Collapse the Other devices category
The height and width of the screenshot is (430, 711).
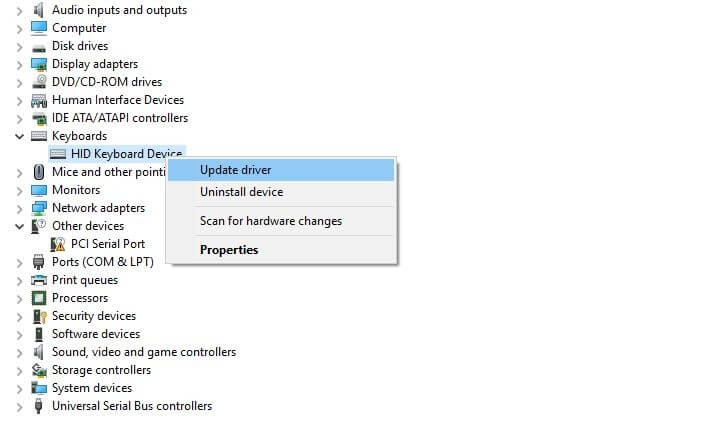pos(20,226)
